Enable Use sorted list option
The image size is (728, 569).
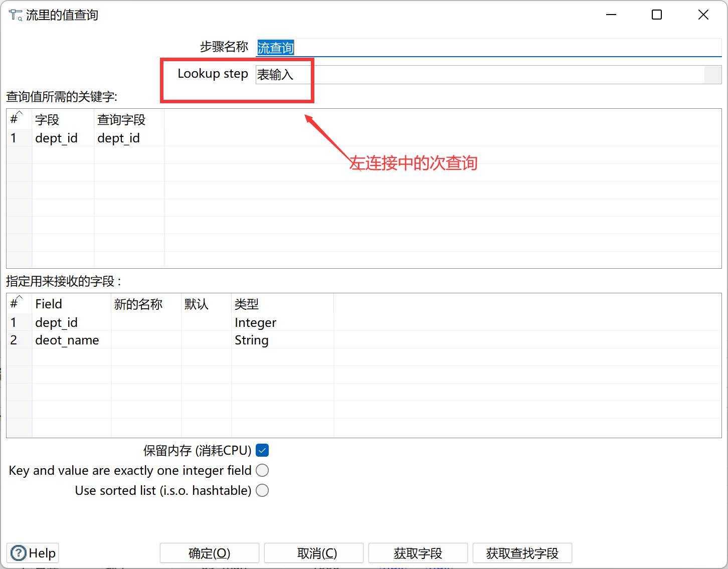[x=262, y=490]
